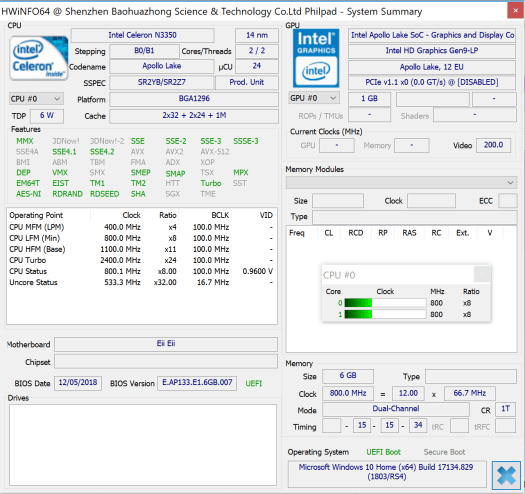Click the green UEFI label beside BIOS Version

254,383
